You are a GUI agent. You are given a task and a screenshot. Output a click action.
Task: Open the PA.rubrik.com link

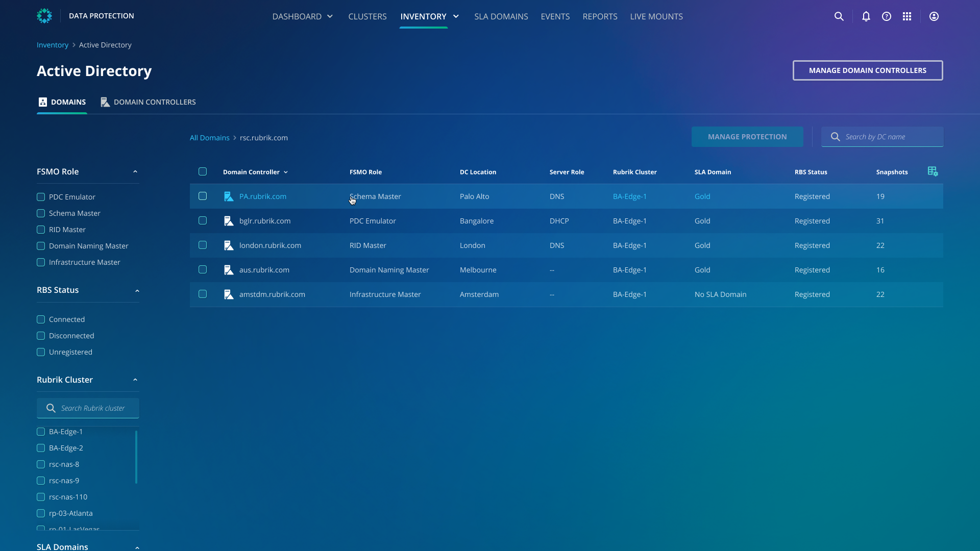click(263, 196)
